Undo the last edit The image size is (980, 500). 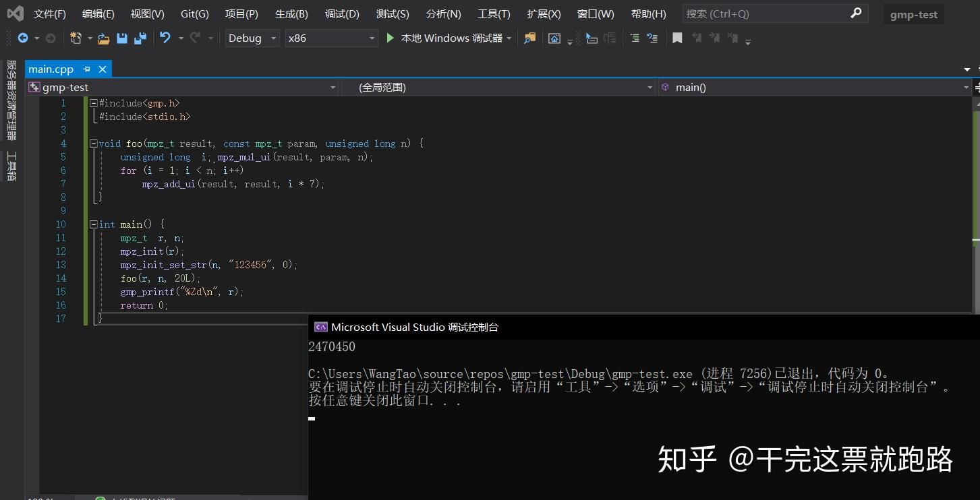point(164,38)
